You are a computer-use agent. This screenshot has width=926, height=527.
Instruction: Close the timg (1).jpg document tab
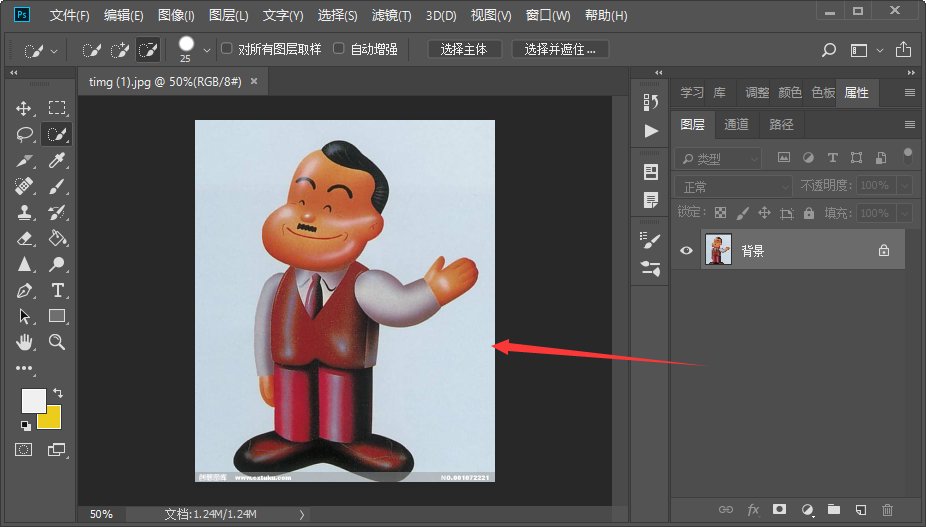pos(254,81)
